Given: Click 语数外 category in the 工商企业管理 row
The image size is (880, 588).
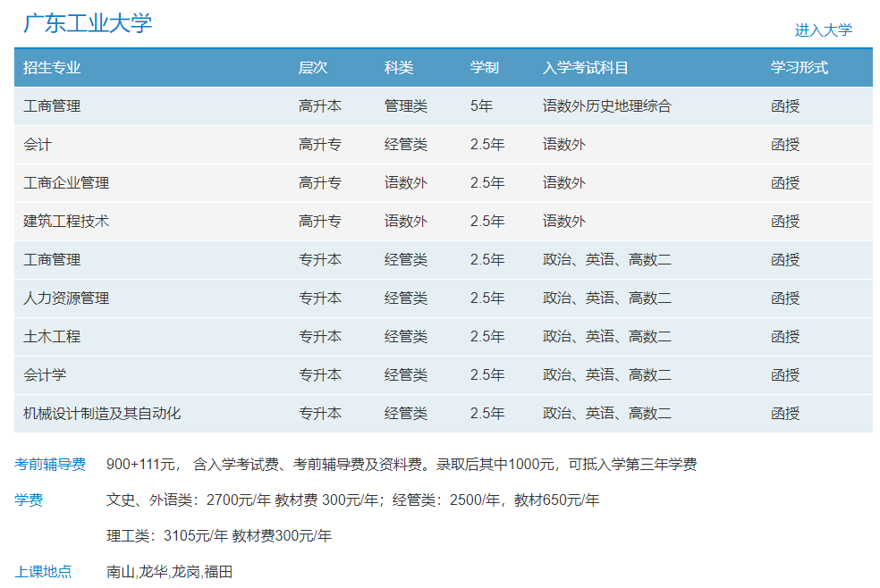Looking at the screenshot, I should tap(406, 182).
